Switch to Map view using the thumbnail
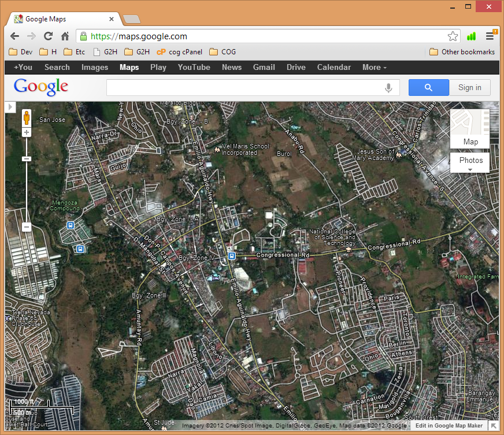 click(470, 128)
